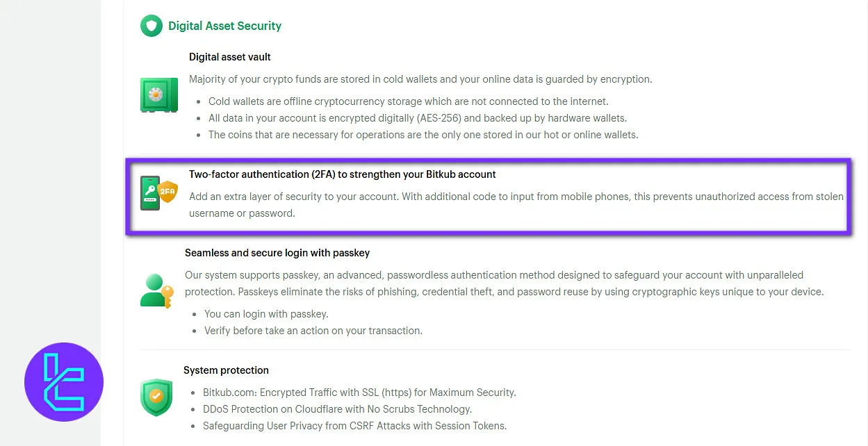This screenshot has height=446, width=868.
Task: Click the Digital Asset Security section title
Action: pyautogui.click(x=224, y=26)
